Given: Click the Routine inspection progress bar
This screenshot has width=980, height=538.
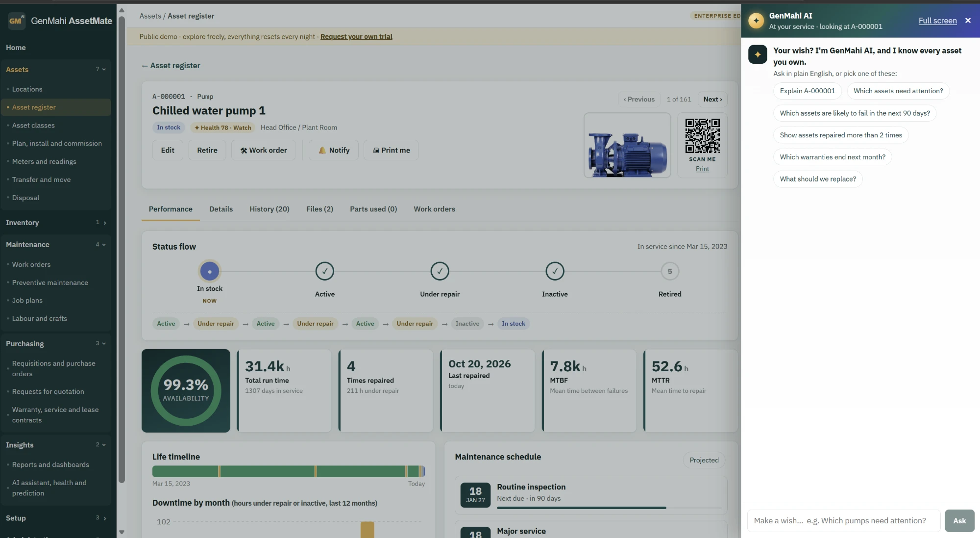Looking at the screenshot, I should (610, 508).
